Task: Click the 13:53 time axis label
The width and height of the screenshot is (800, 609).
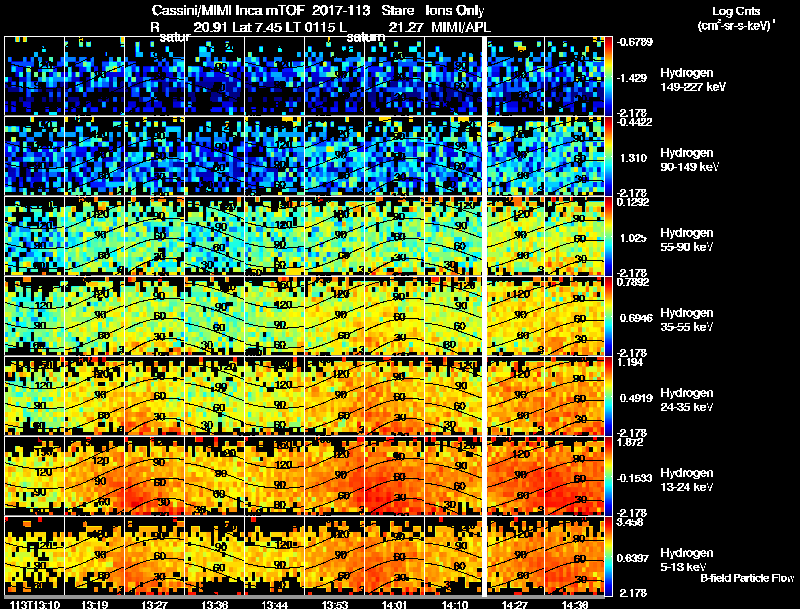Action: pyautogui.click(x=335, y=604)
